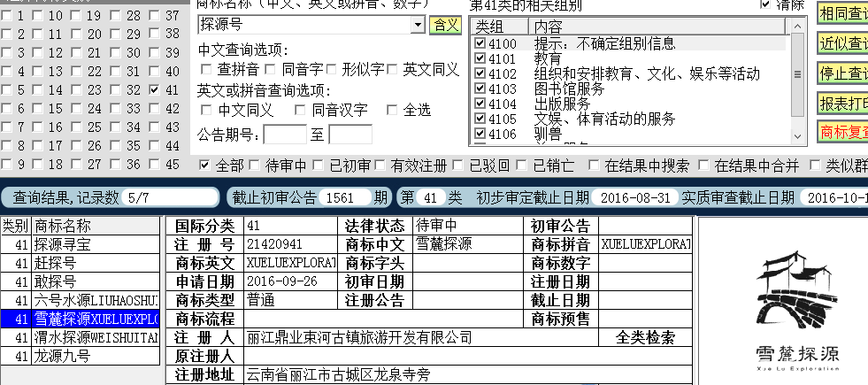Tick class 45 checkbox
This screenshot has height=385, width=868.
(155, 165)
